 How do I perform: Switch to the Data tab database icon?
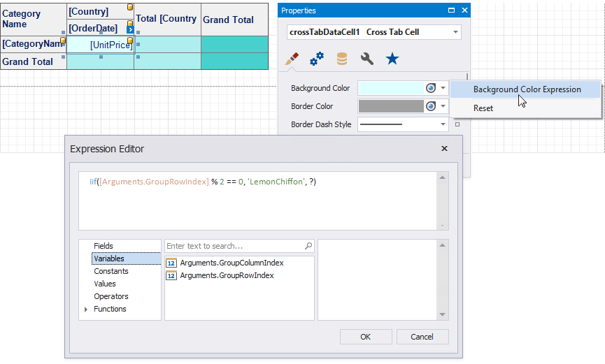coord(342,59)
